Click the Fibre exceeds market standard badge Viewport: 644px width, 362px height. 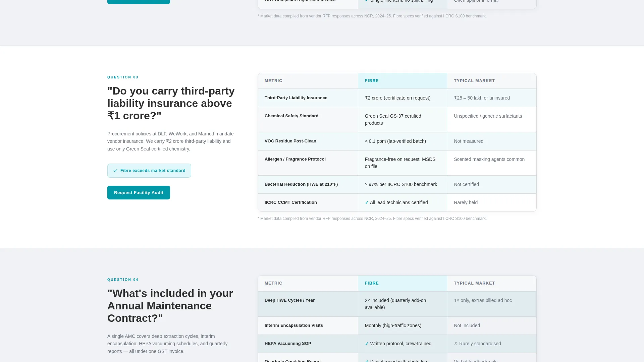149,171
